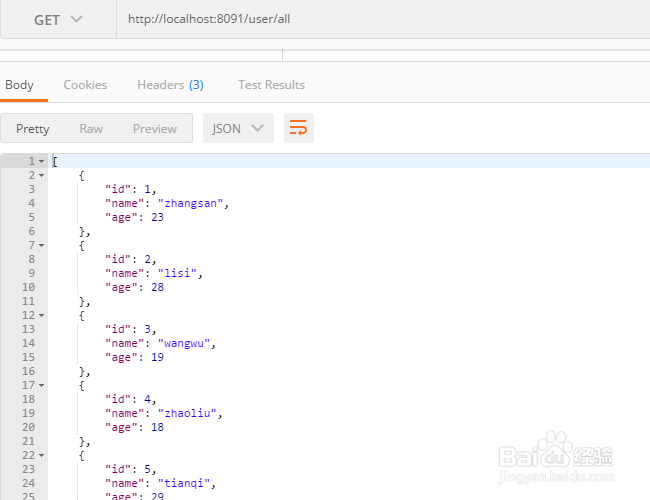The image size is (650, 500).
Task: Collapse the array at line 1
Action: [41, 161]
